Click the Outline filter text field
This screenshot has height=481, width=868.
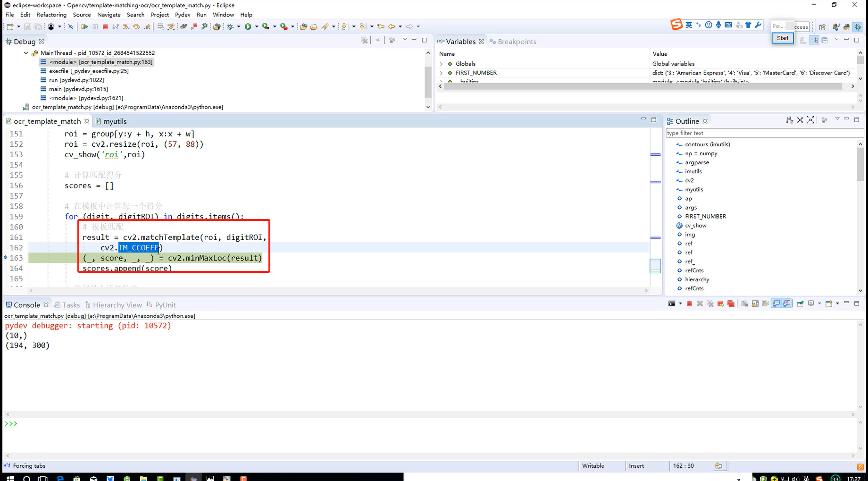[x=764, y=133]
